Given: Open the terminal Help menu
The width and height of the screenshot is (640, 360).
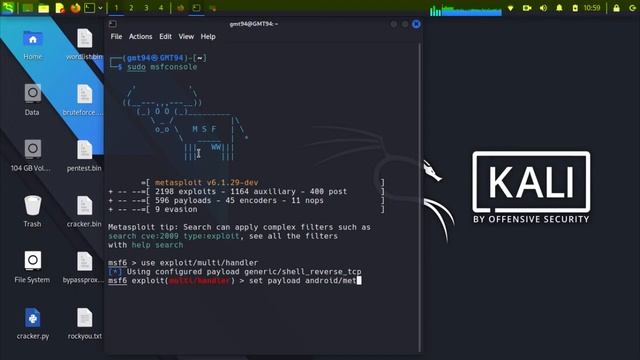Looking at the screenshot, I should click(x=208, y=36).
